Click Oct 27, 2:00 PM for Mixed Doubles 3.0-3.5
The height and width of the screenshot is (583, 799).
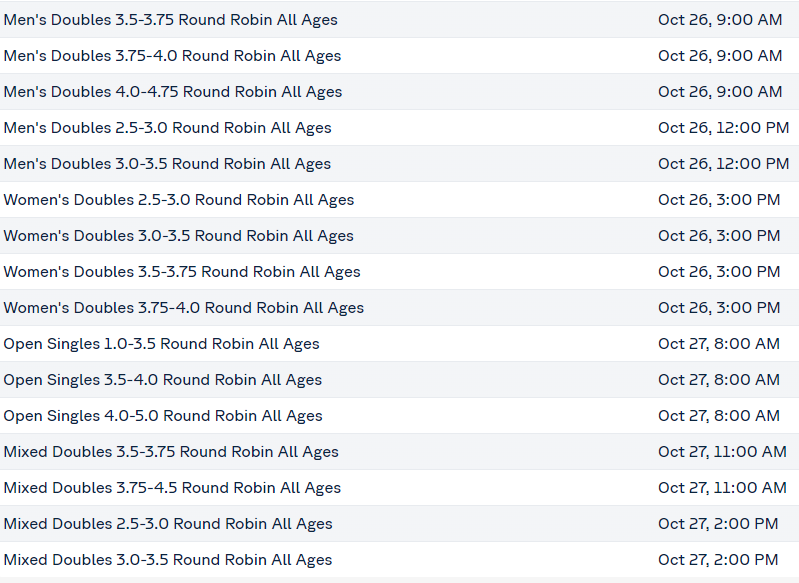point(717,560)
